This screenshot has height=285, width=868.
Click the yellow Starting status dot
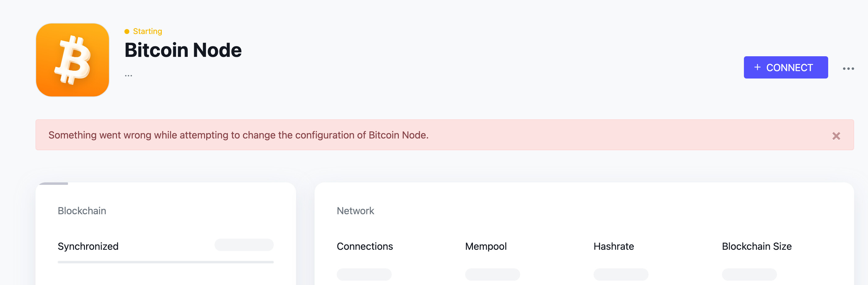127,31
